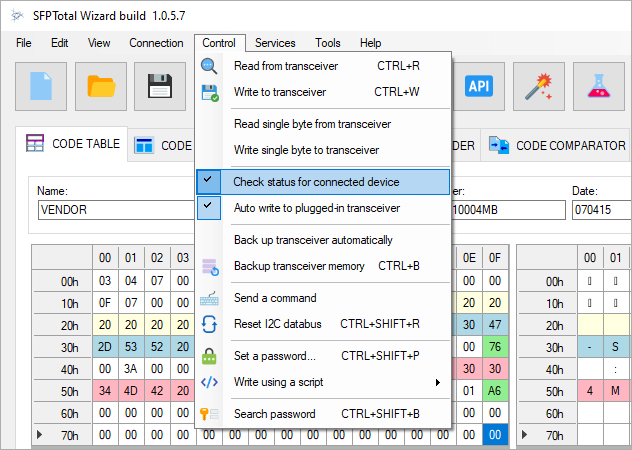Screen dimensions: 632x450
Task: Click the floppy disk save icon
Action: (160, 86)
